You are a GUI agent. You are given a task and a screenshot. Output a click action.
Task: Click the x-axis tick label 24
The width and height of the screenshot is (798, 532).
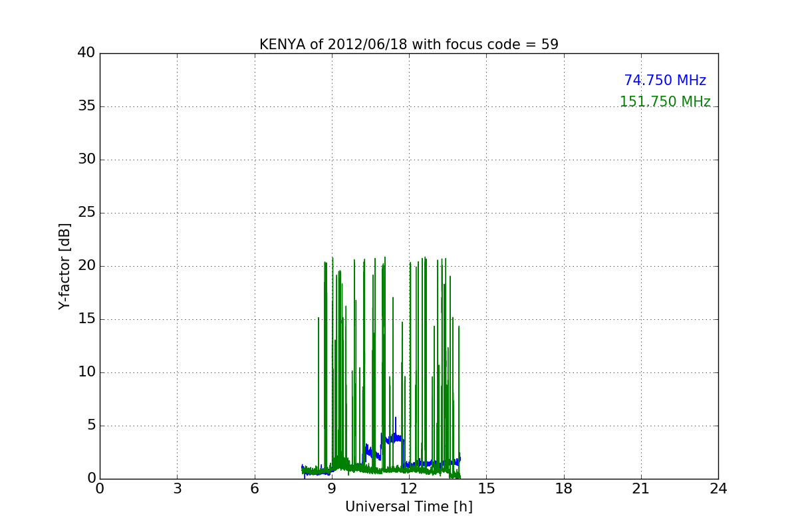click(x=718, y=489)
